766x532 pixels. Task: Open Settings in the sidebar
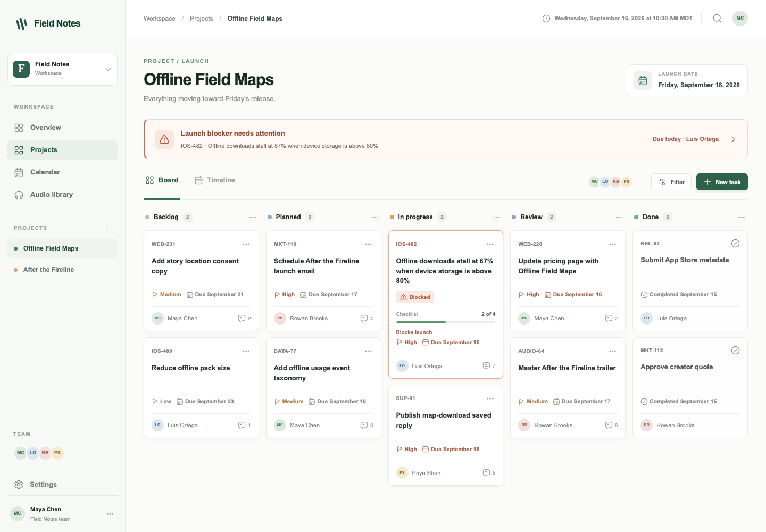point(63,485)
